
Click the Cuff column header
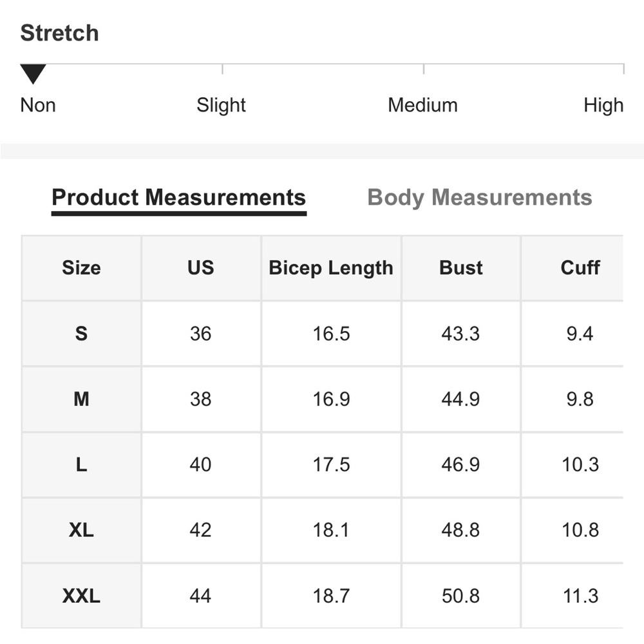580,268
